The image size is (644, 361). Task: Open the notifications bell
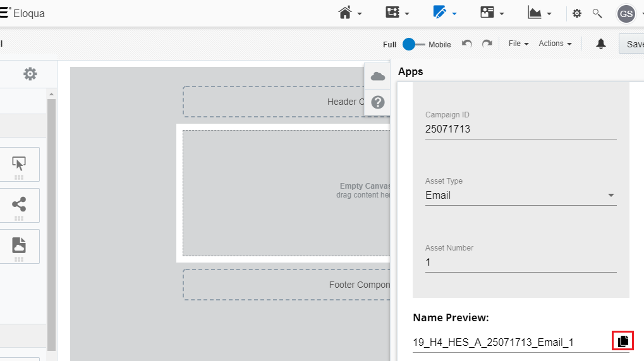click(601, 44)
